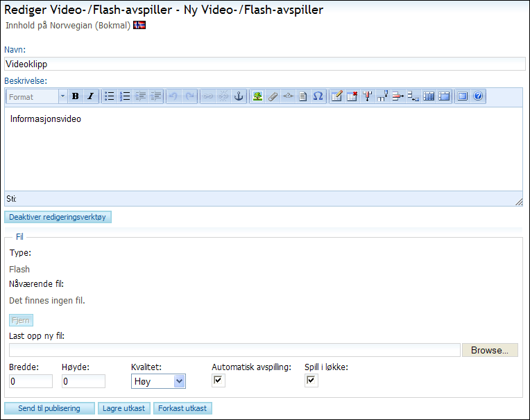
Task: Click Forkast utkast button
Action: (x=182, y=408)
